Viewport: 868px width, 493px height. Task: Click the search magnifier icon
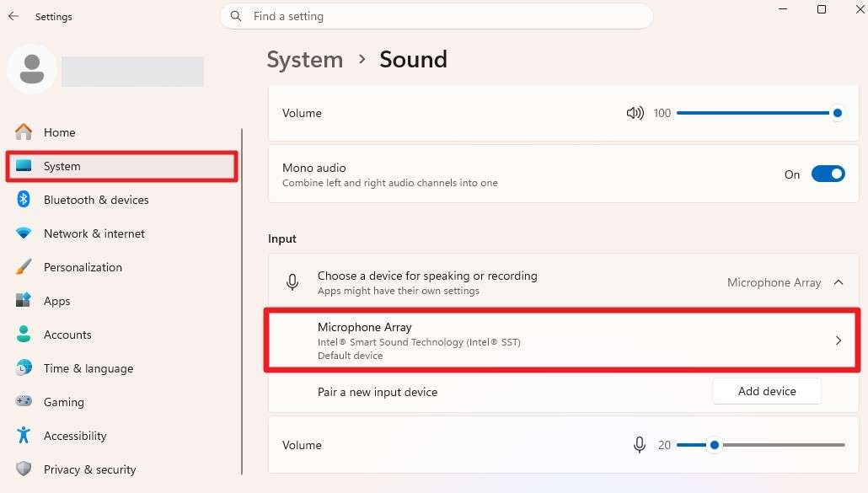pos(236,16)
